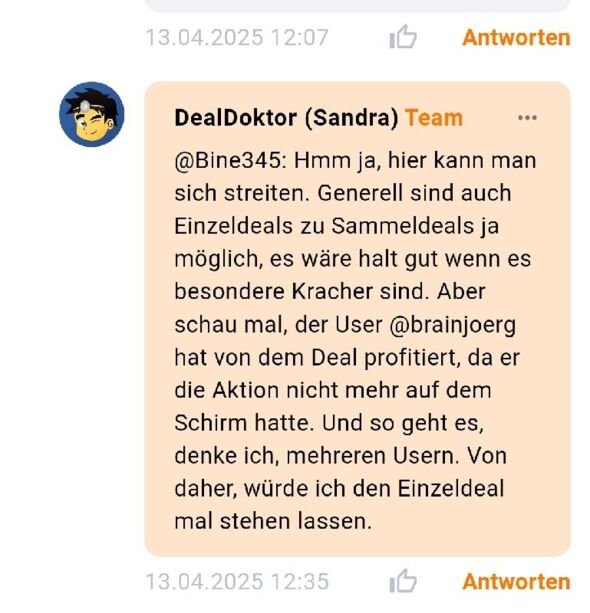
Task: Click the timestamp 13.04.2025 12:07
Action: pos(237,38)
